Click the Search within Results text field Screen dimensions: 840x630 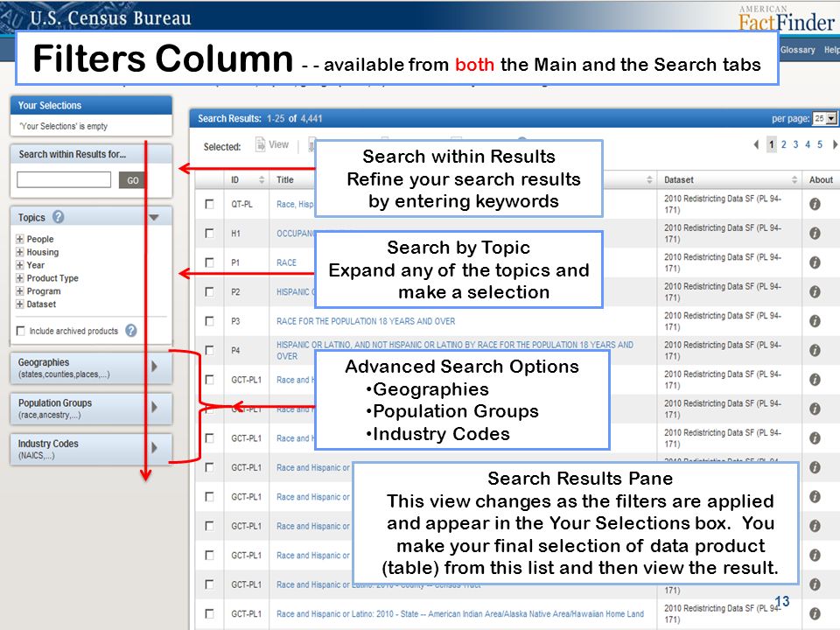tap(64, 180)
